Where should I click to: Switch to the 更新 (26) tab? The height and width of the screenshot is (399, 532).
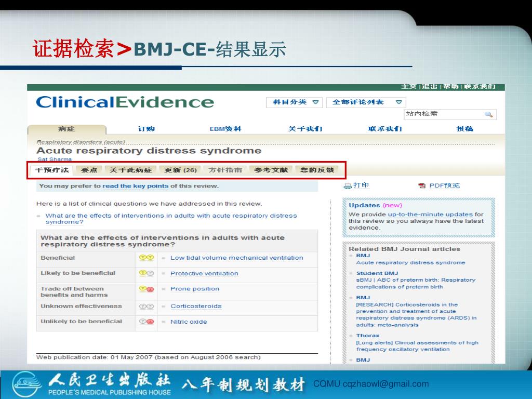(180, 170)
